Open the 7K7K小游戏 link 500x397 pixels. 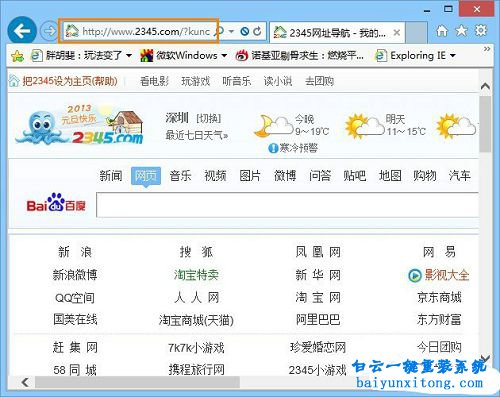(x=196, y=348)
